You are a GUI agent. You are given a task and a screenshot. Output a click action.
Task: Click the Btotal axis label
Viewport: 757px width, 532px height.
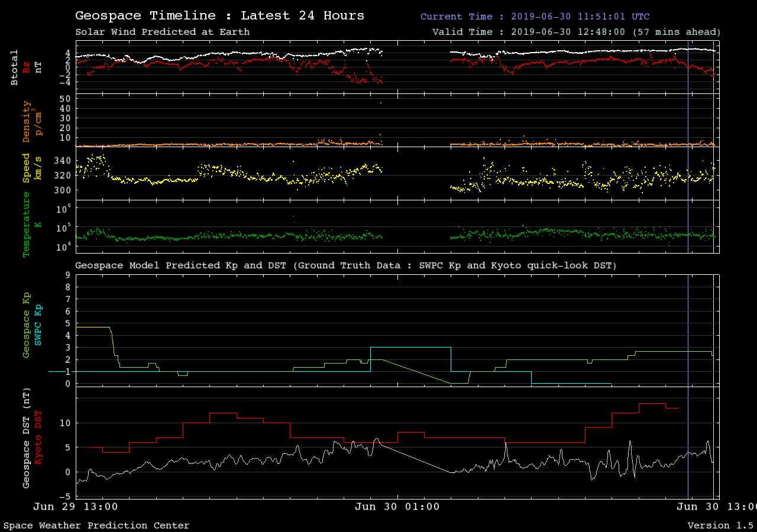pos(15,68)
